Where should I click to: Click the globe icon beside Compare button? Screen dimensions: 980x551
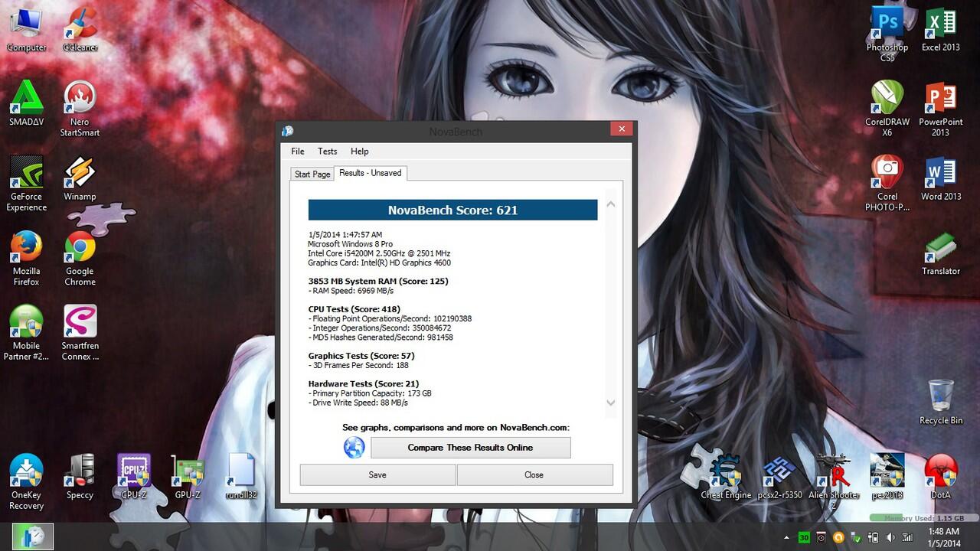tap(353, 447)
